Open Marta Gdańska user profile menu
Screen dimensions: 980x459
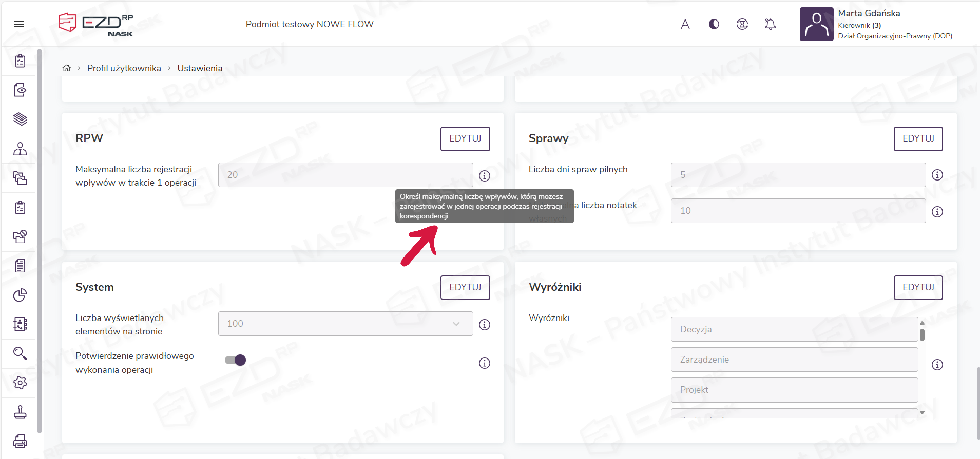(875, 24)
